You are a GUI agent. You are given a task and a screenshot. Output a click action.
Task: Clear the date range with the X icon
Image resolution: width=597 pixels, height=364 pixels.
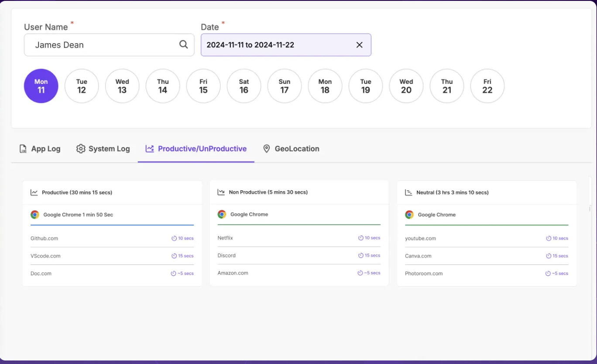point(360,45)
